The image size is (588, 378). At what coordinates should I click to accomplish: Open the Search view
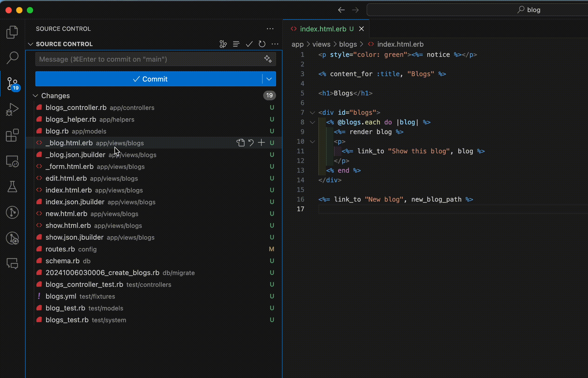click(x=12, y=57)
